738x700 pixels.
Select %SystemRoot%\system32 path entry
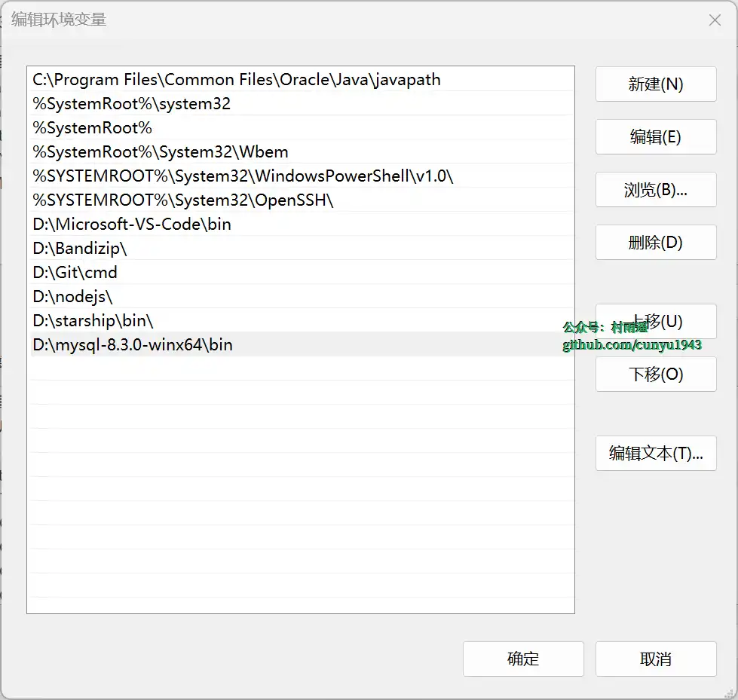pos(132,104)
